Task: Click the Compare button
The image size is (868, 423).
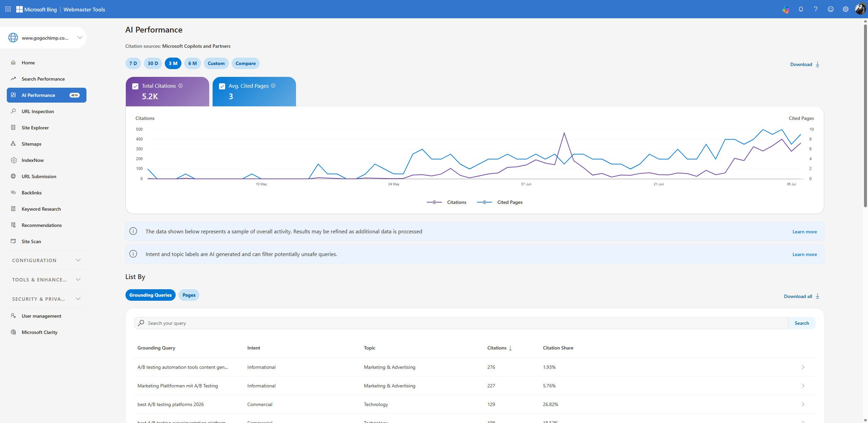Action: 245,63
